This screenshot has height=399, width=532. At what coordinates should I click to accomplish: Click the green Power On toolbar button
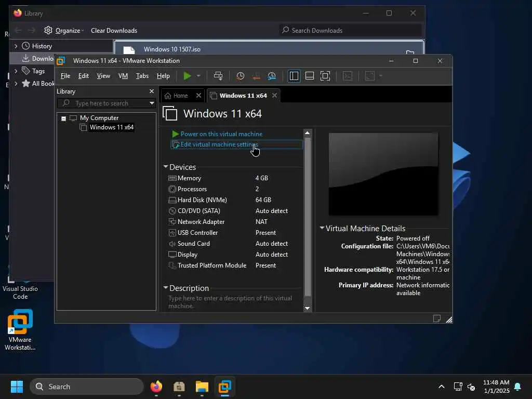187,76
